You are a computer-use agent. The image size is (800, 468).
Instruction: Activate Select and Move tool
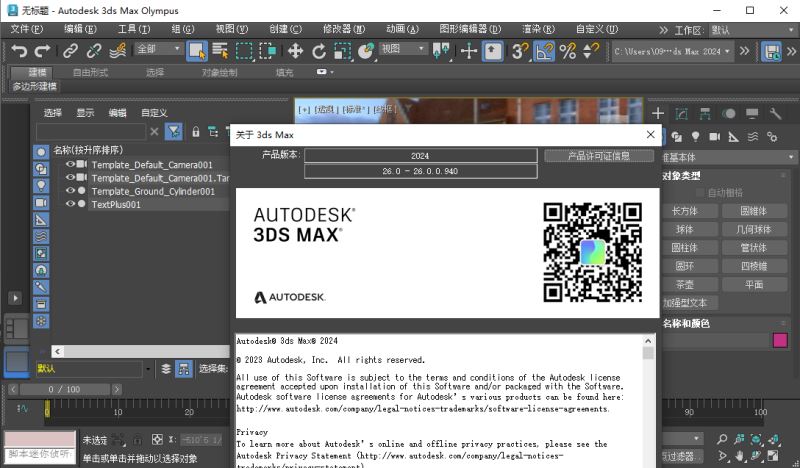tap(295, 51)
